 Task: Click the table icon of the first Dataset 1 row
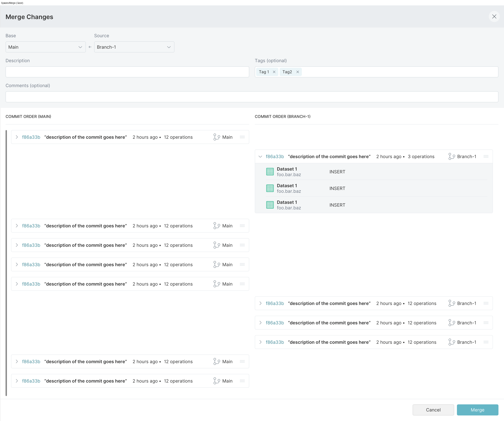pos(270,172)
